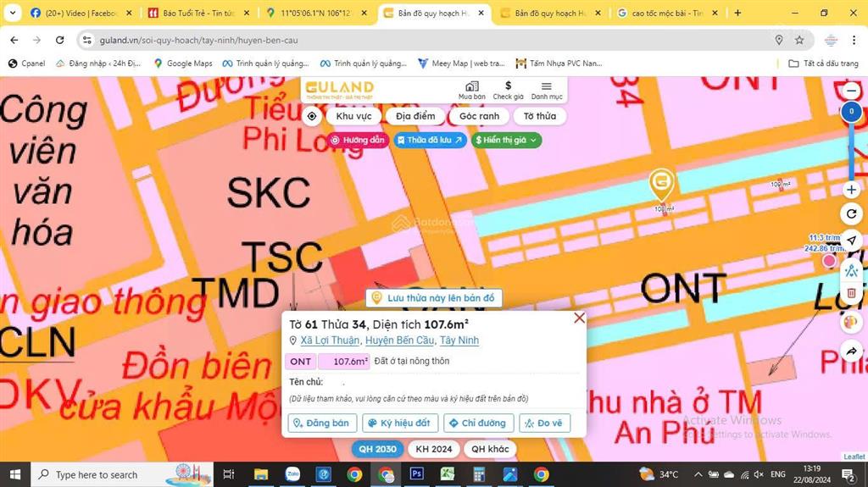This screenshot has height=487, width=868.
Task: Select the compass measuring tool icon
Action: (x=851, y=271)
